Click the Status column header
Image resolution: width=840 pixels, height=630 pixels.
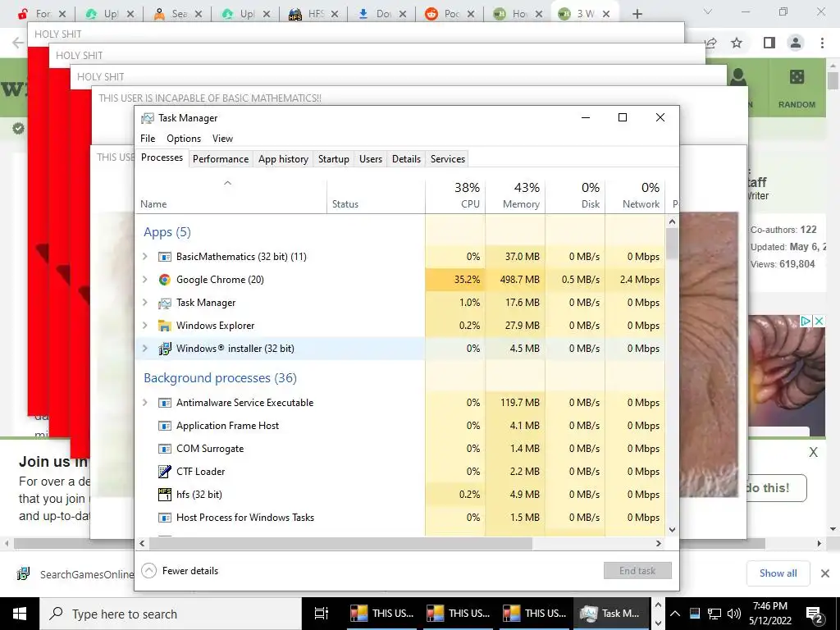click(376, 195)
